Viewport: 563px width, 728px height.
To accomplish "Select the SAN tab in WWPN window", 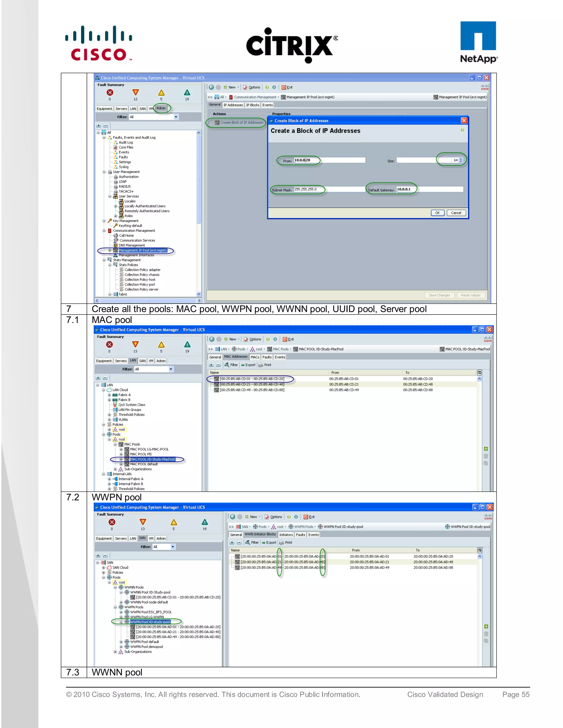I will [x=142, y=538].
